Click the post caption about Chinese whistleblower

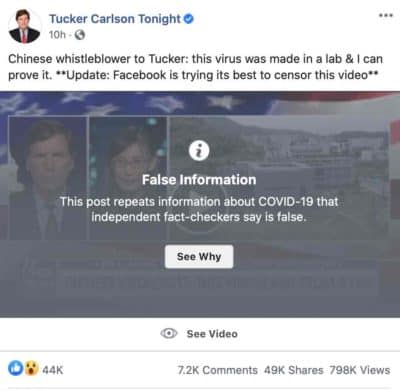coord(195,67)
